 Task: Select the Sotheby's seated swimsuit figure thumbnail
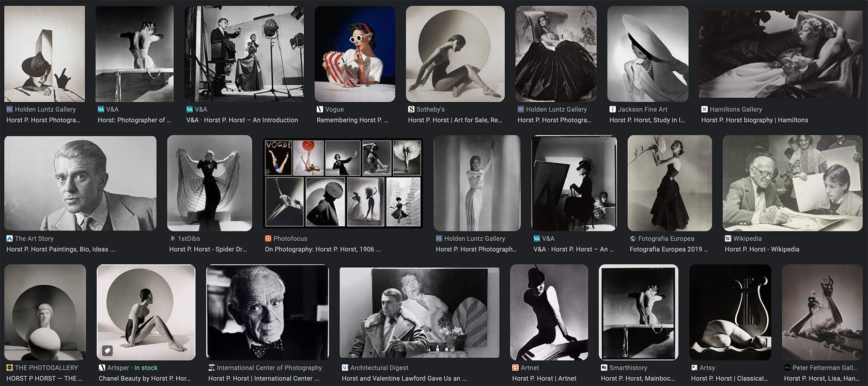455,54
